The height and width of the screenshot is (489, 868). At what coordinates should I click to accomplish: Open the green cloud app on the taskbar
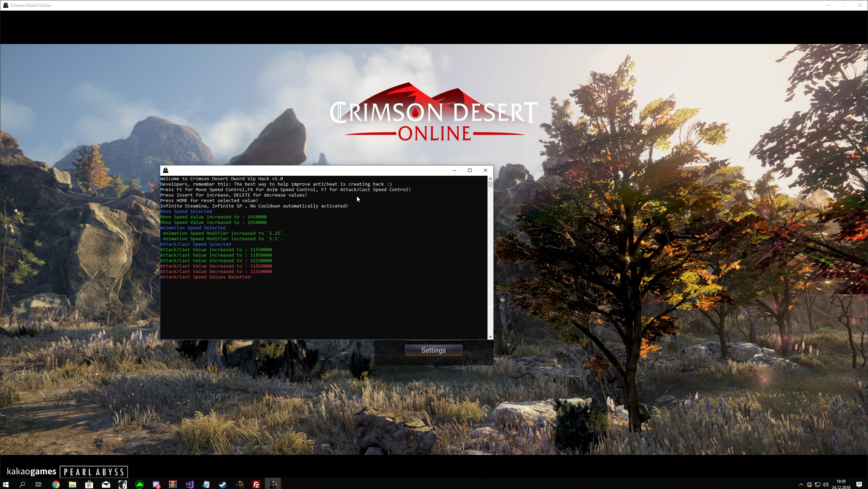click(x=139, y=484)
